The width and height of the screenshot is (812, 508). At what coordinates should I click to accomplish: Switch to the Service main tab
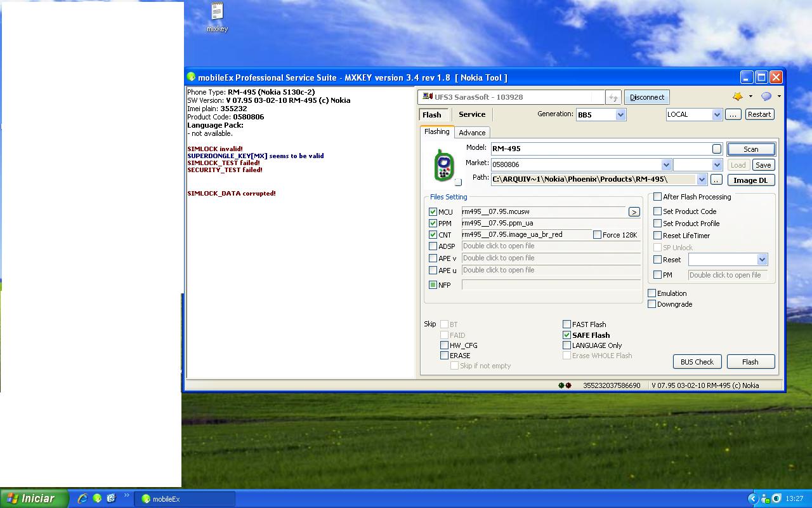(x=472, y=114)
